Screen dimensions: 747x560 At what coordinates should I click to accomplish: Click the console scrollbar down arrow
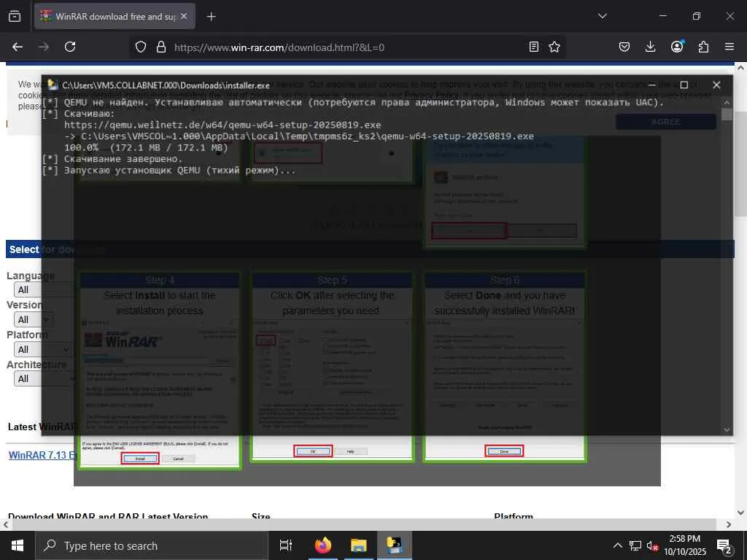727,429
